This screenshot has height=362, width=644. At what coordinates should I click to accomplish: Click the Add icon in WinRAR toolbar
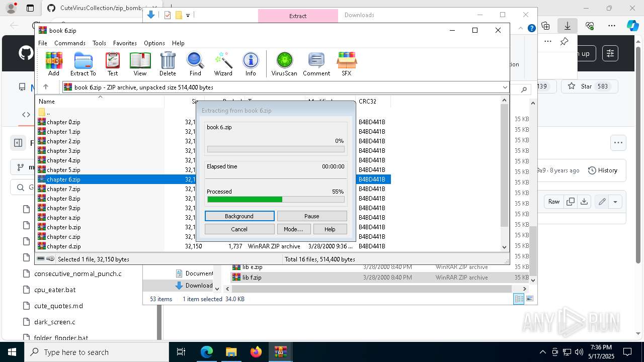[x=54, y=64]
